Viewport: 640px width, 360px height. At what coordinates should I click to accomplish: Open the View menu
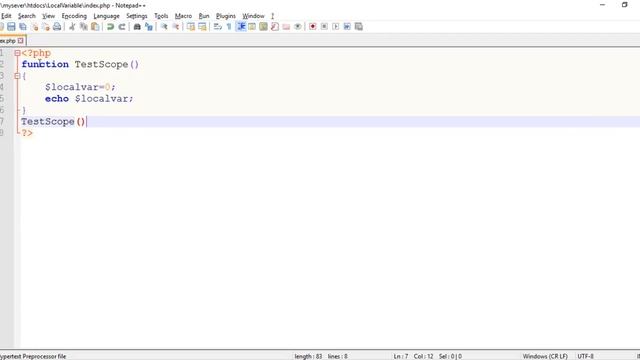click(x=48, y=16)
